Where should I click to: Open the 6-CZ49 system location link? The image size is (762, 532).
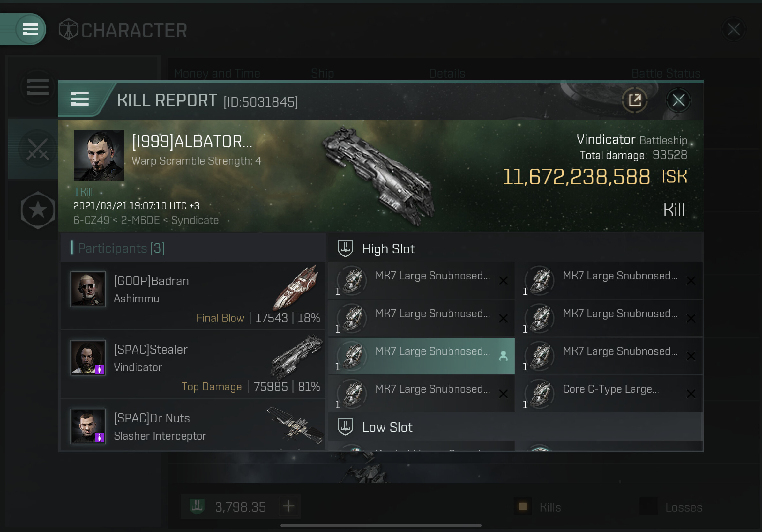click(91, 220)
